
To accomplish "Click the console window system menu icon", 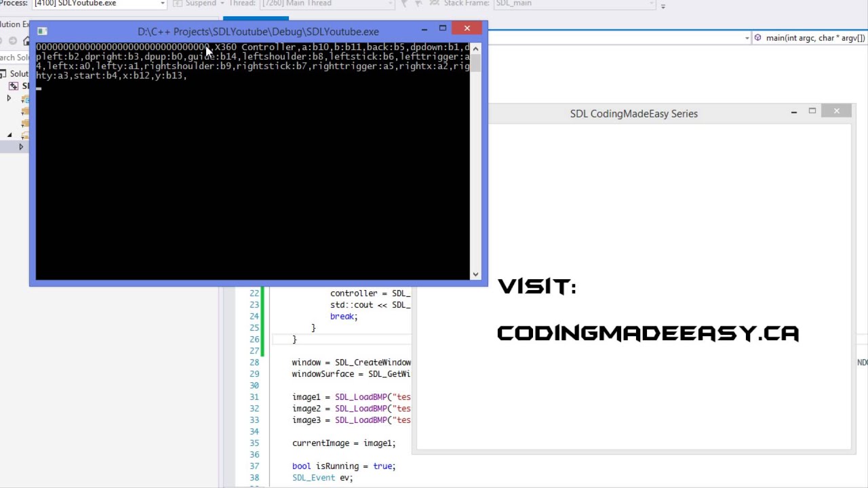I will [x=42, y=31].
